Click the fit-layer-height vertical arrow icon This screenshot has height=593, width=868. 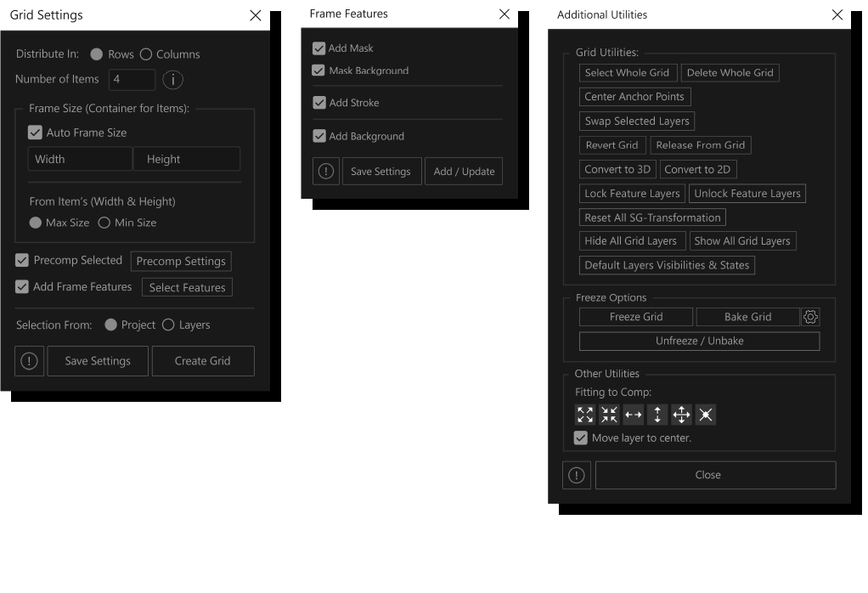pyautogui.click(x=657, y=415)
